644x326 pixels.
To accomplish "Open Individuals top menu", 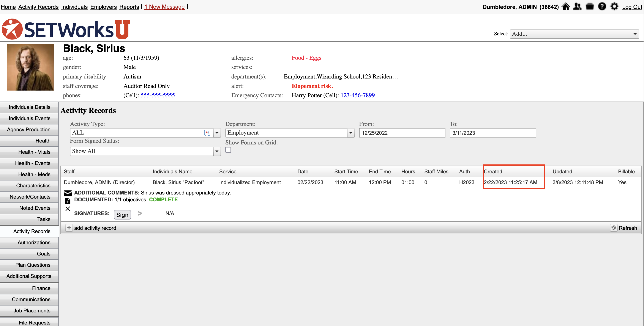I will click(74, 7).
